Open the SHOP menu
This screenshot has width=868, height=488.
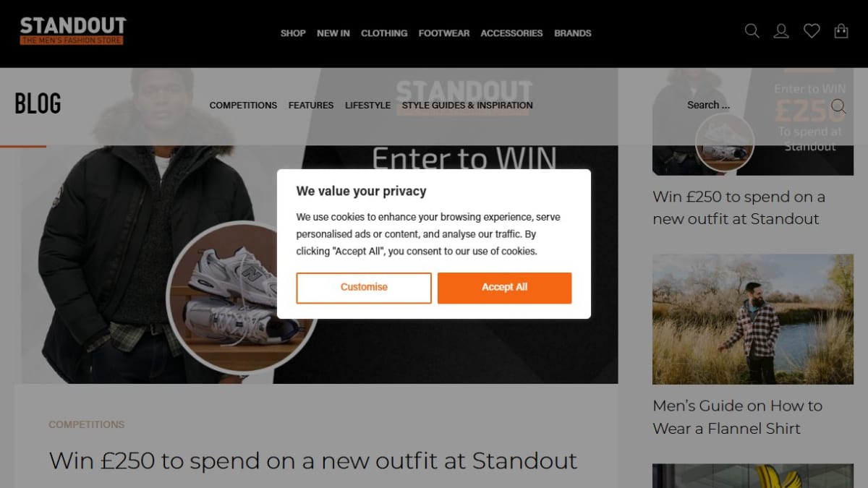pyautogui.click(x=293, y=33)
